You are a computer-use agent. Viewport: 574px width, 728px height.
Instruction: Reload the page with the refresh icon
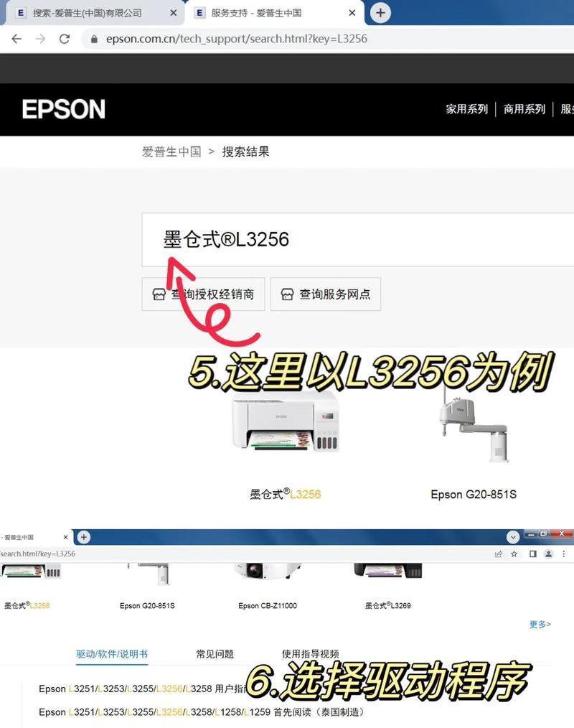click(65, 39)
